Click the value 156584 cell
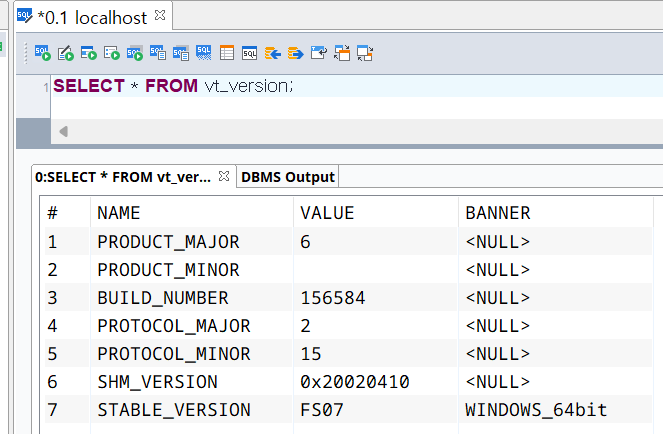 click(375, 297)
